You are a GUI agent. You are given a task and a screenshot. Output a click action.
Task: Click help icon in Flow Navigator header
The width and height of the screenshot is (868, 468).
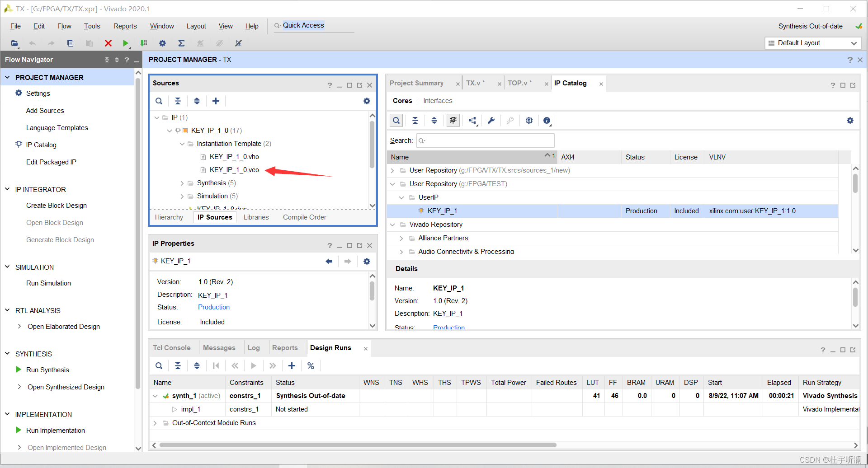tap(127, 60)
